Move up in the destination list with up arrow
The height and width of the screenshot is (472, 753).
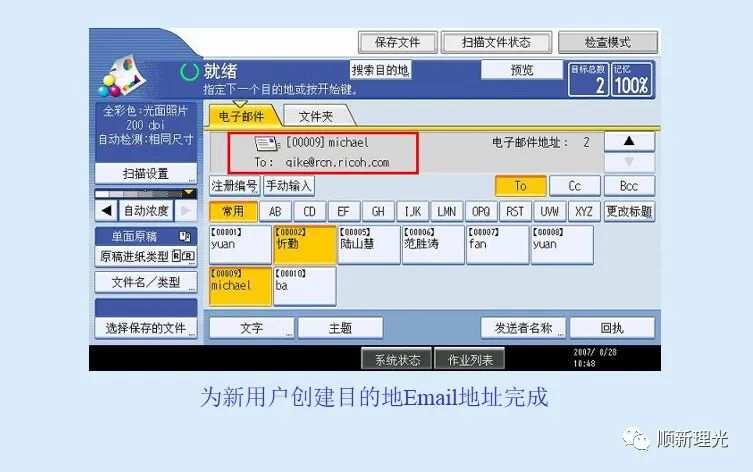coord(629,141)
